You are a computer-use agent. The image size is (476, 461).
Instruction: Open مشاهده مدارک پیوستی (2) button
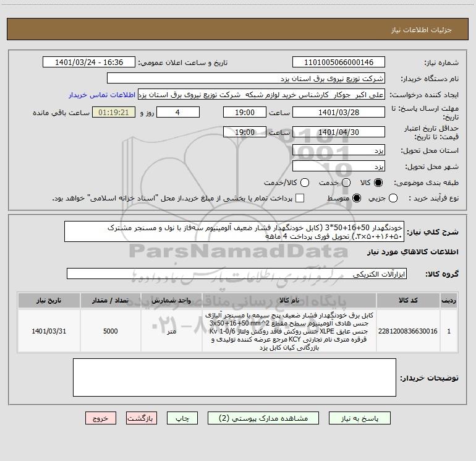point(263,418)
